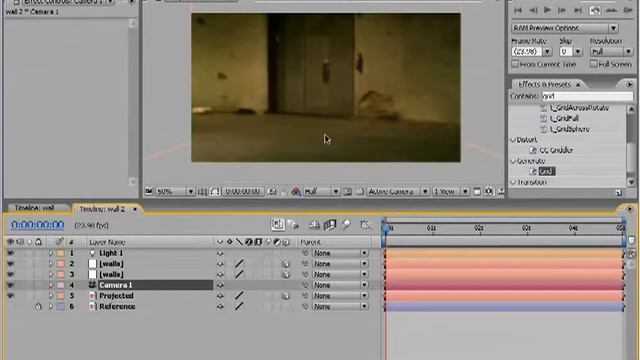The image size is (640, 360).
Task: Take snapshot camera icon in viewer
Action: [x=272, y=191]
